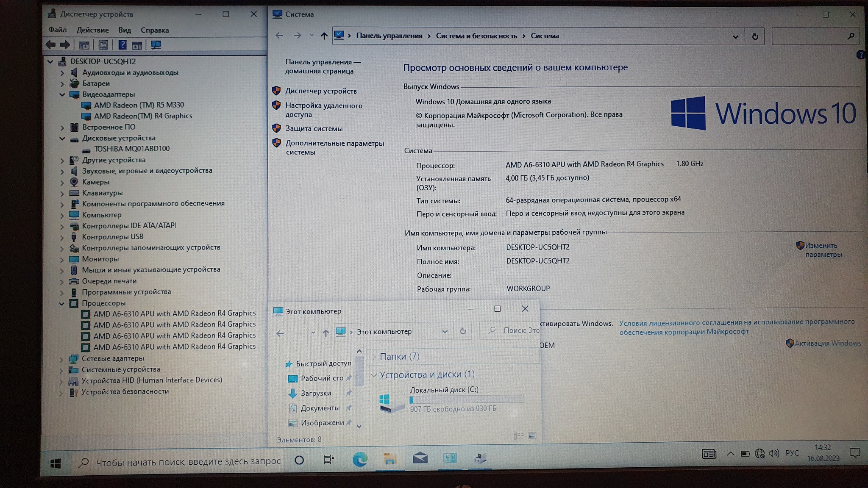Open the Вид menu

point(124,30)
